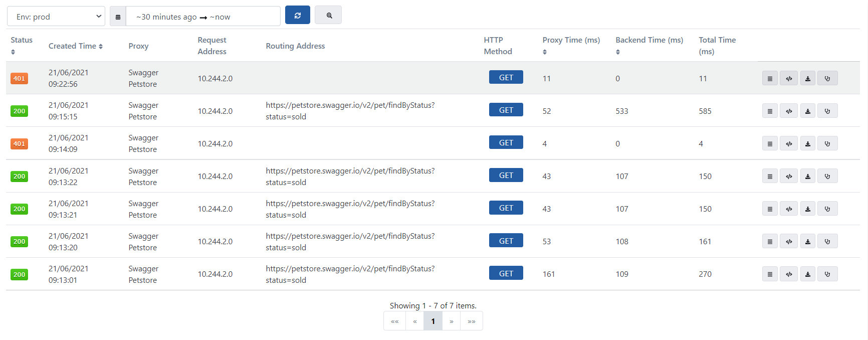Click stethoscope icon on the 09:13:21 row

tap(827, 209)
